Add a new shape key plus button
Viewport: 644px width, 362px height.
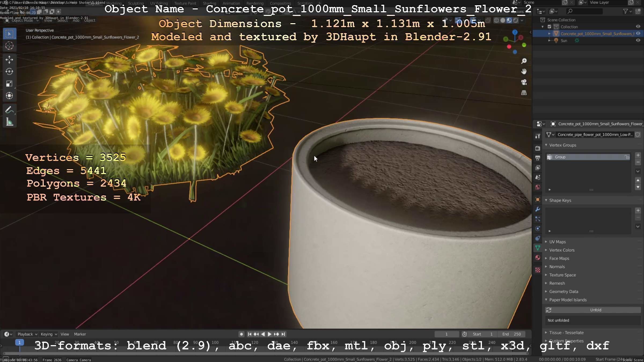(638, 210)
